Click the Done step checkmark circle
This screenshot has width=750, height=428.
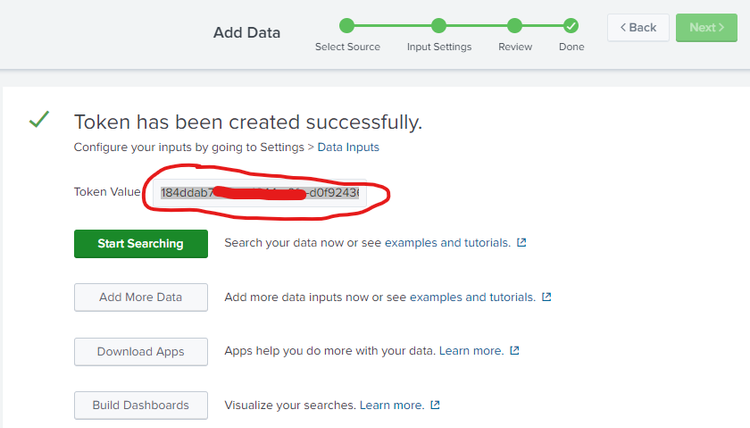[x=570, y=26]
